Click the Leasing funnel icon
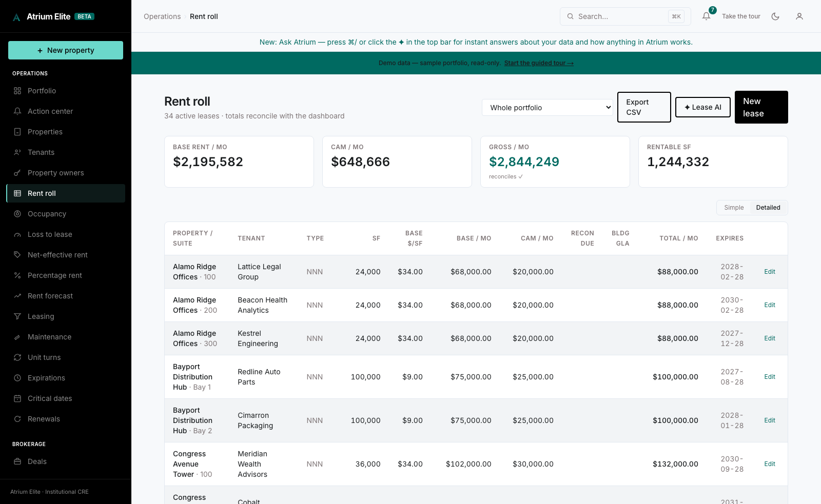 point(17,316)
